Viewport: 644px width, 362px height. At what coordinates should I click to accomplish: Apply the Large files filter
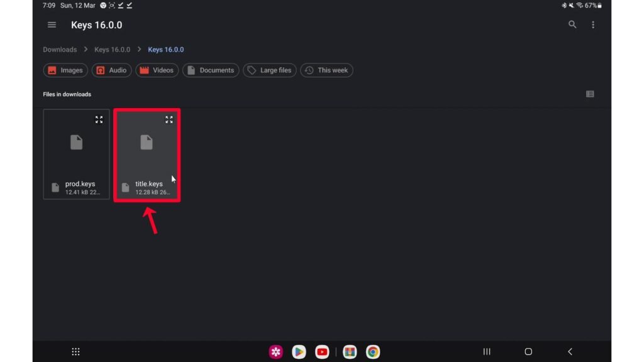(x=269, y=70)
